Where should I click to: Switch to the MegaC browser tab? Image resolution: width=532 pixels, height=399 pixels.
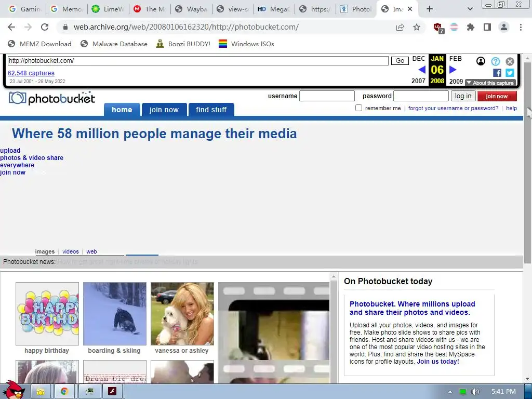274,9
